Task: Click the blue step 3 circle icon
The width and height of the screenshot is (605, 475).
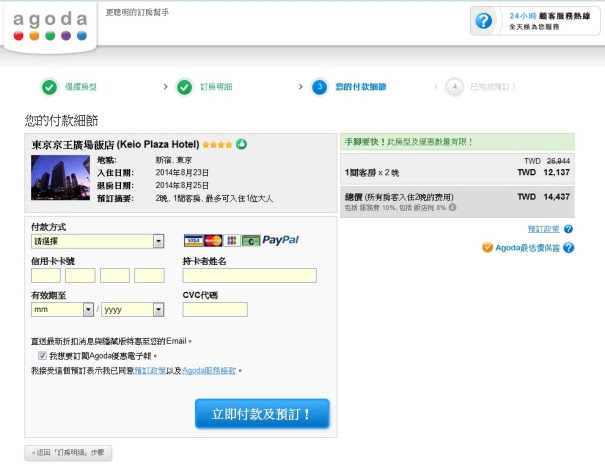Action: pyautogui.click(x=319, y=87)
